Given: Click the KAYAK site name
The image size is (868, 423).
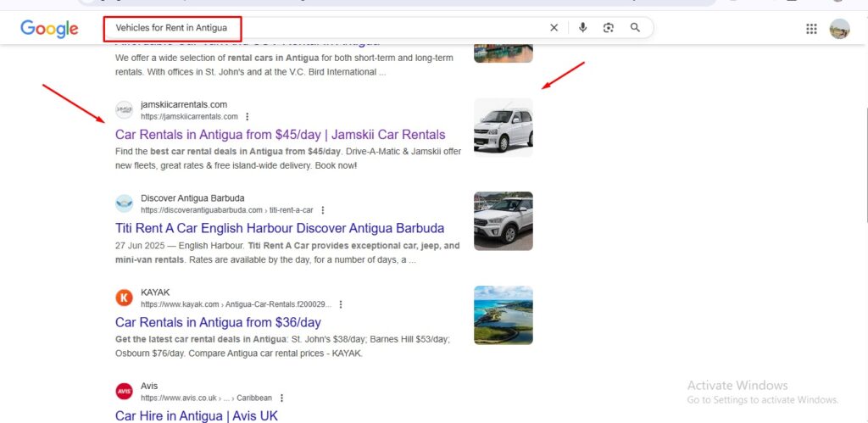Looking at the screenshot, I should click(155, 292).
